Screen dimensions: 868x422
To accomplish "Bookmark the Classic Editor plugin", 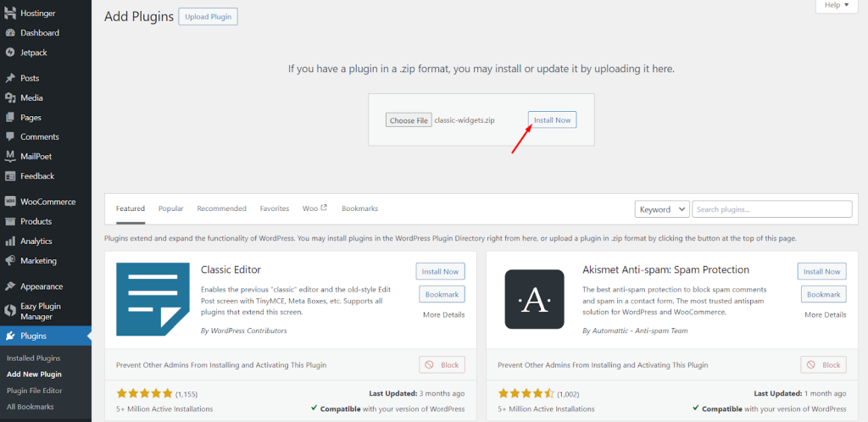I will pyautogui.click(x=442, y=294).
